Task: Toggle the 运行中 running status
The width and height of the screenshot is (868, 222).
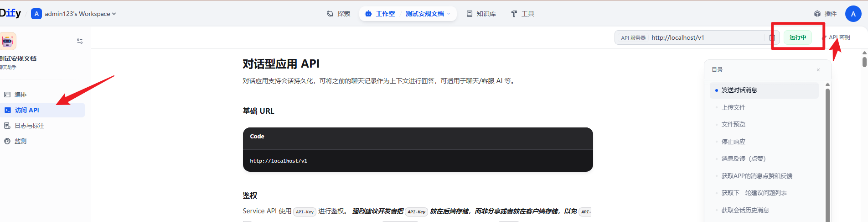Action: click(x=798, y=37)
